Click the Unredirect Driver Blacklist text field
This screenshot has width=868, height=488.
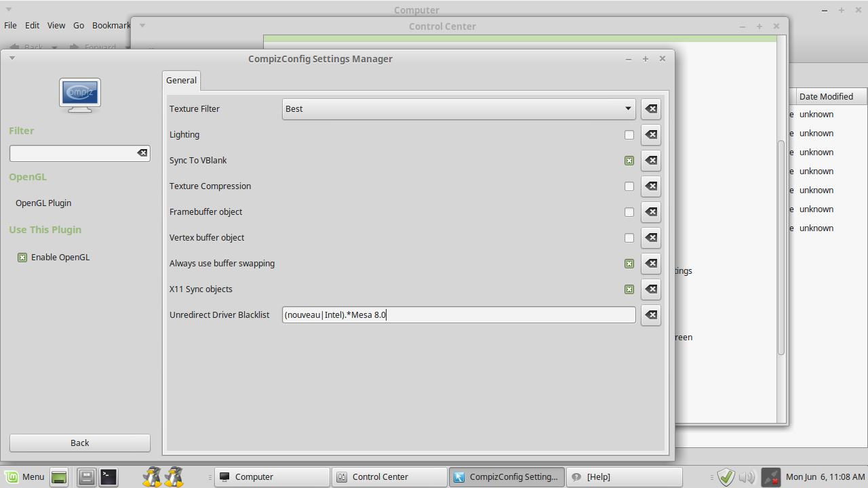coord(459,315)
